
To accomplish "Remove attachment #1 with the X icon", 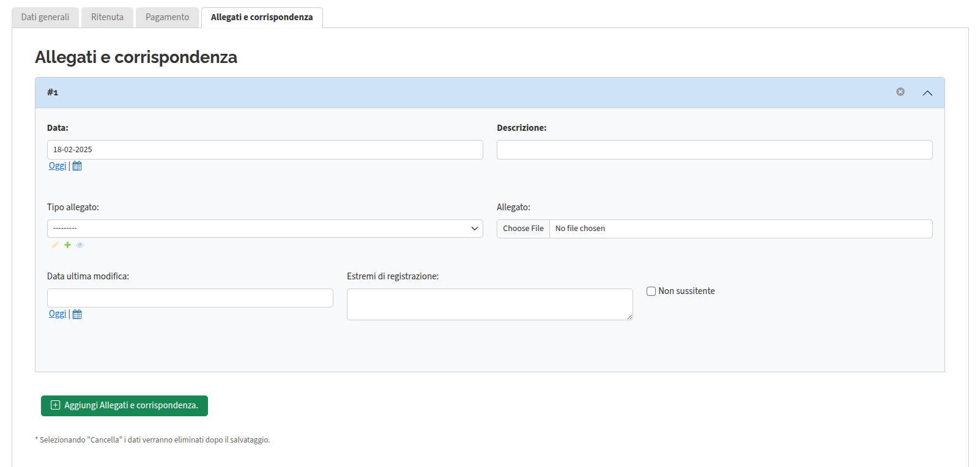I will (x=900, y=92).
